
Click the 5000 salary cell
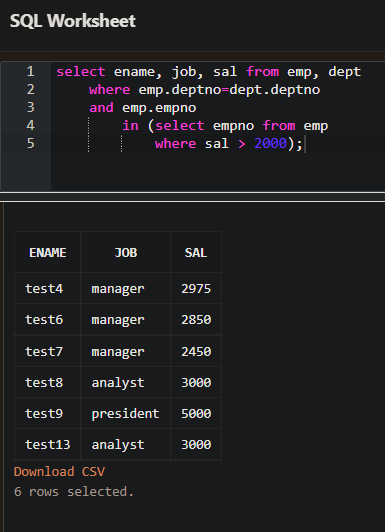196,413
